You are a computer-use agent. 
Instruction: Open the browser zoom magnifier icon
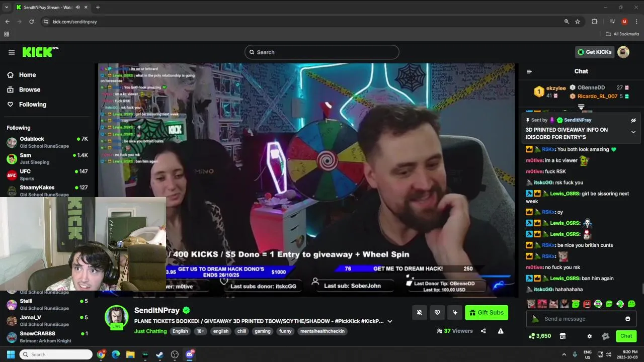click(567, 22)
